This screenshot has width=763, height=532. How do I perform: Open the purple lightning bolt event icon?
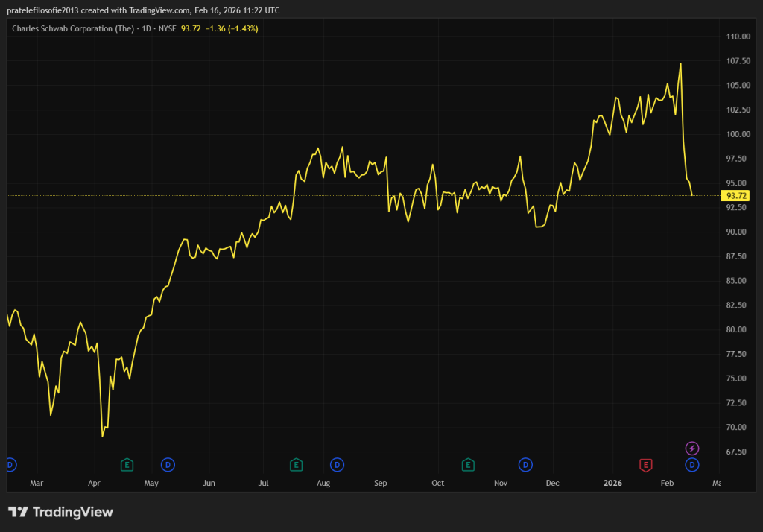(x=692, y=448)
